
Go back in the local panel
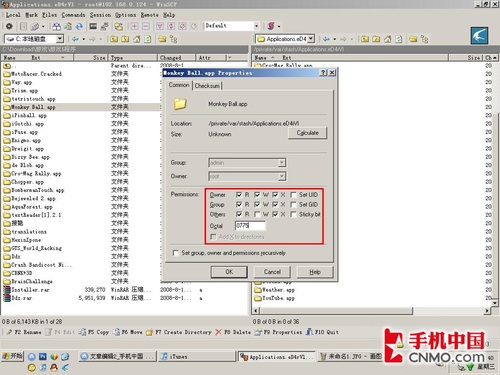tap(75, 39)
